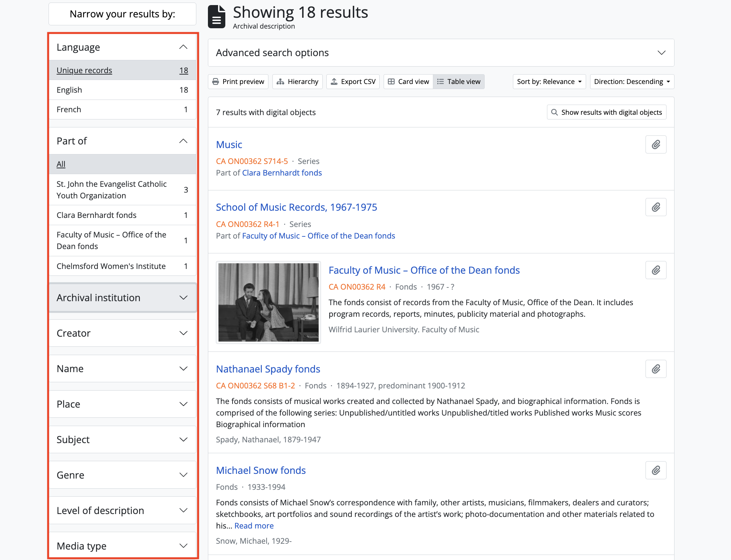The height and width of the screenshot is (560, 731).
Task: Click clipboard paperclip icon for Music result
Action: [656, 145]
